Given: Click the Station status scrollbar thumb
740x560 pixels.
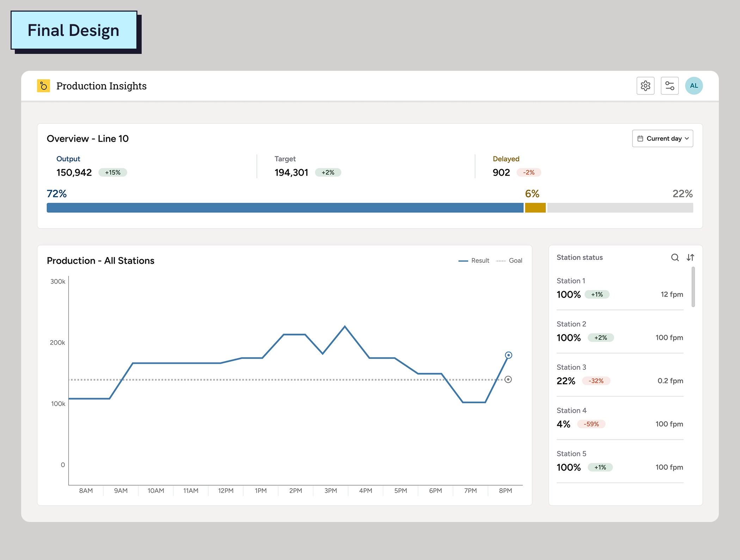Looking at the screenshot, I should (x=693, y=287).
